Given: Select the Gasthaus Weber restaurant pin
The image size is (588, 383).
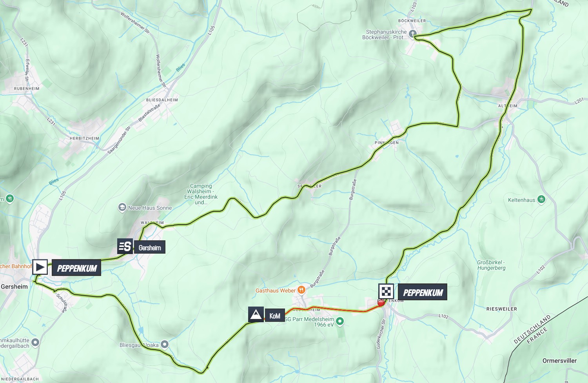Looking at the screenshot, I should (301, 290).
